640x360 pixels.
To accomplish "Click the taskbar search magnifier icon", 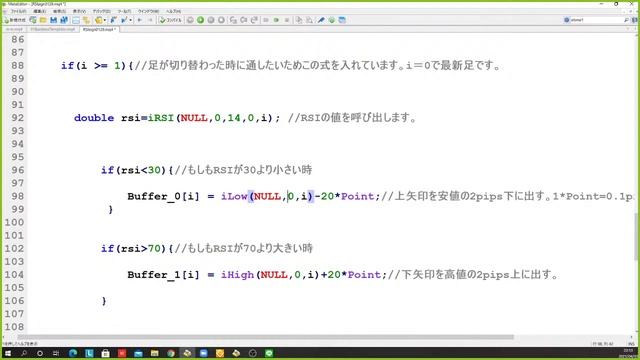I will click(24, 353).
